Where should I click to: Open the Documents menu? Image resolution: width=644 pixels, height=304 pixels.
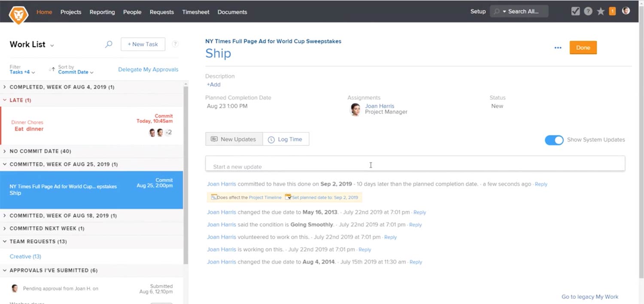(x=232, y=12)
